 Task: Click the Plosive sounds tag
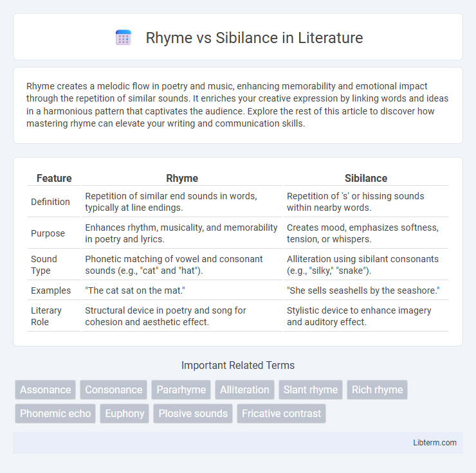[193, 413]
